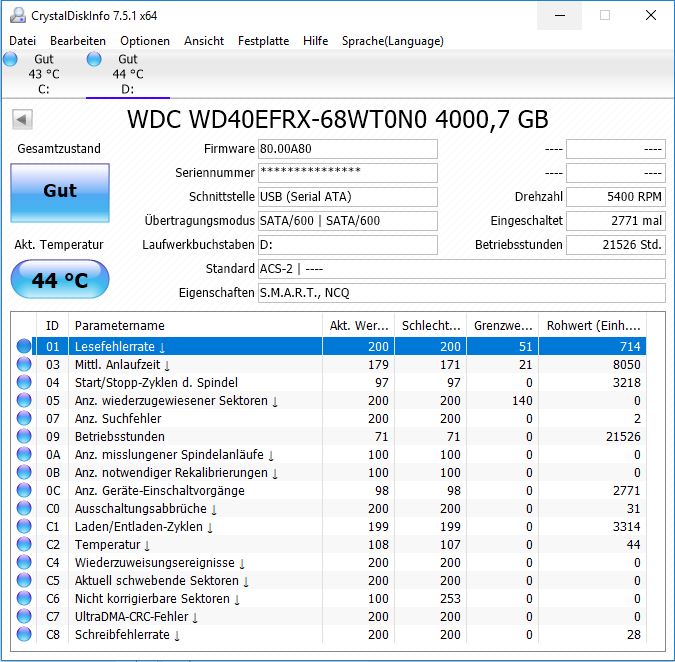Click the Parametername column header
675x662 pixels.
(x=195, y=325)
